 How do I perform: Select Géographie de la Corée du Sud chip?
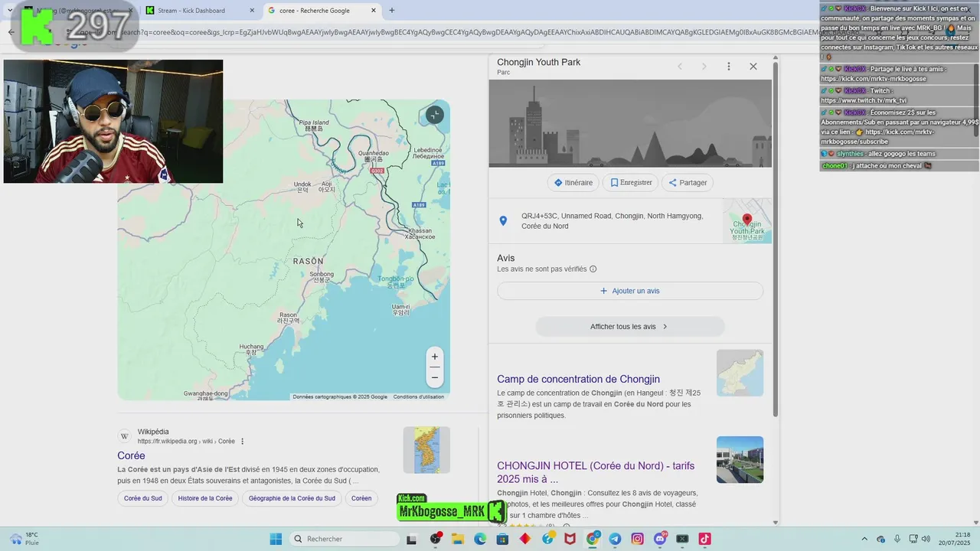click(x=292, y=498)
